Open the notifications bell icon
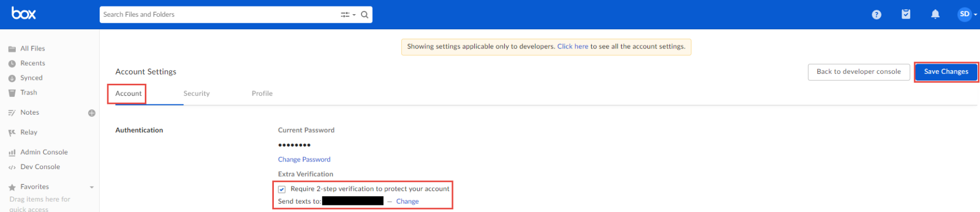Image resolution: width=980 pixels, height=212 pixels. (x=935, y=14)
